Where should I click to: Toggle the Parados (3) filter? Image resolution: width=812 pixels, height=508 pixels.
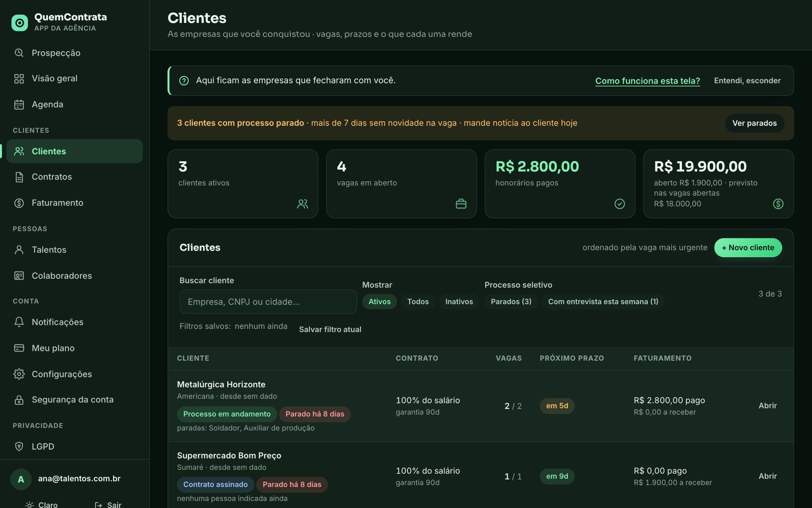click(x=511, y=302)
